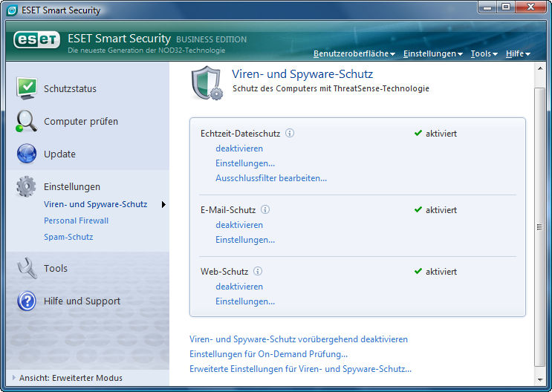Select Viren- und Spyware-Schutz in sidebar submenu
This screenshot has height=392, width=552.
coord(95,204)
